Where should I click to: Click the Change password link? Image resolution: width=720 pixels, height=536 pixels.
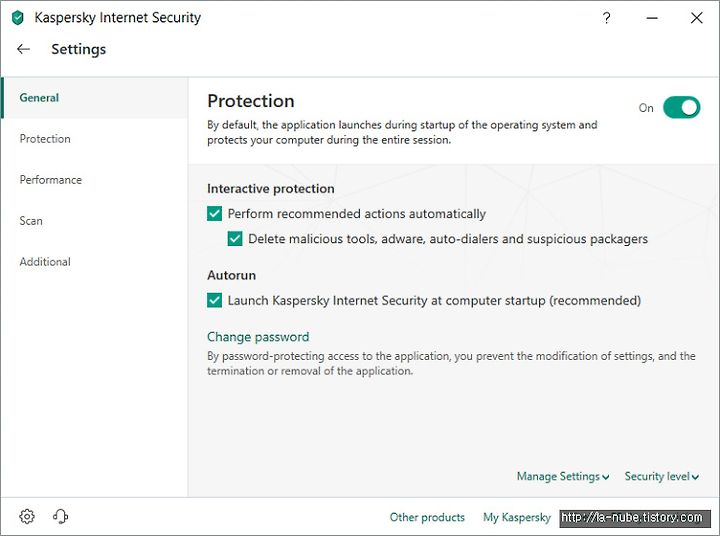pos(258,337)
